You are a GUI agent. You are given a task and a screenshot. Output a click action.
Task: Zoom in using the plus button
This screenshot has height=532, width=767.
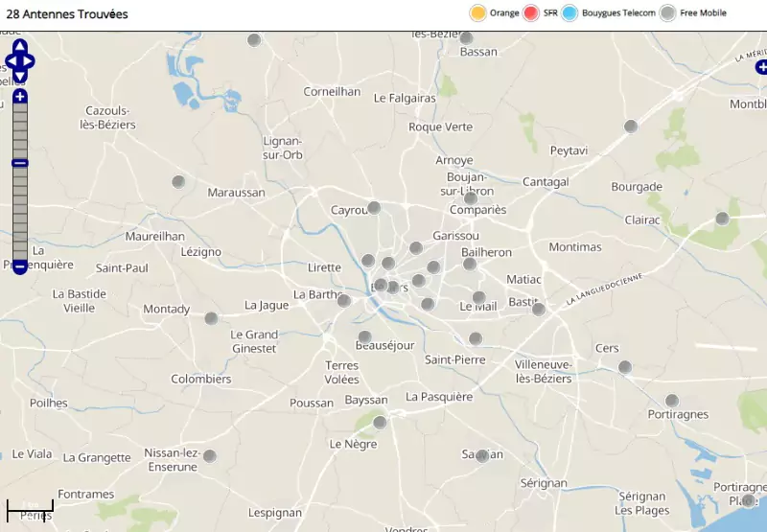(20, 97)
